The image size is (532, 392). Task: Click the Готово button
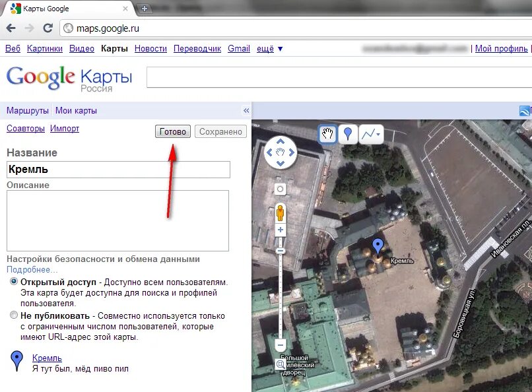(x=173, y=131)
